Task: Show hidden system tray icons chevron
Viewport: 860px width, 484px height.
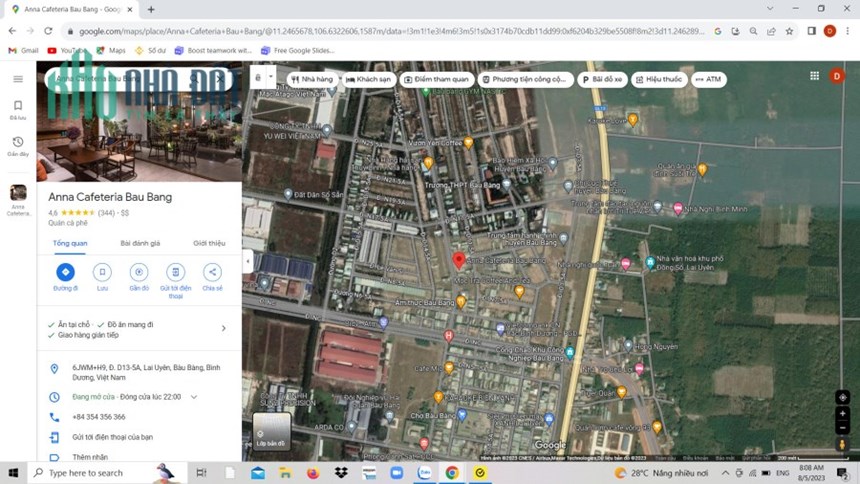Action: tap(725, 473)
